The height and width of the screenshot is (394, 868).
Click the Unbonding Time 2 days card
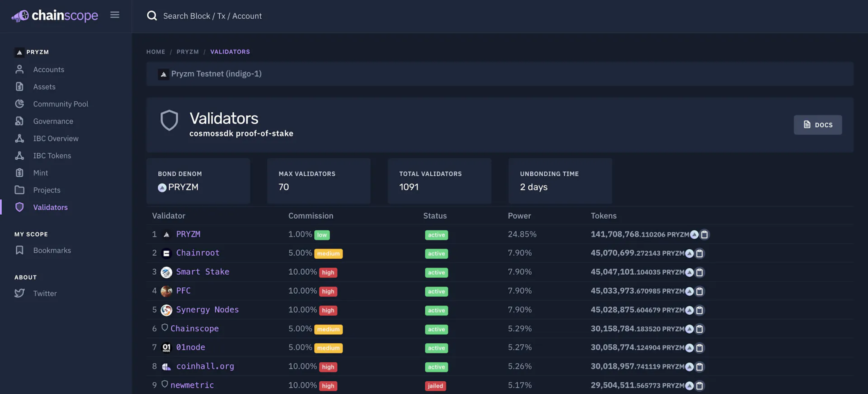(560, 181)
